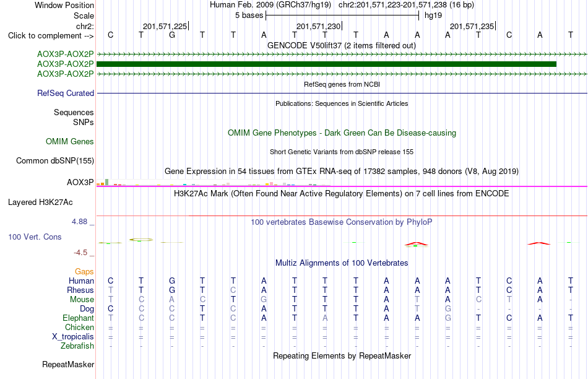Click the 'RepeatMasker' track label
This screenshot has height=379, width=588.
pos(68,364)
